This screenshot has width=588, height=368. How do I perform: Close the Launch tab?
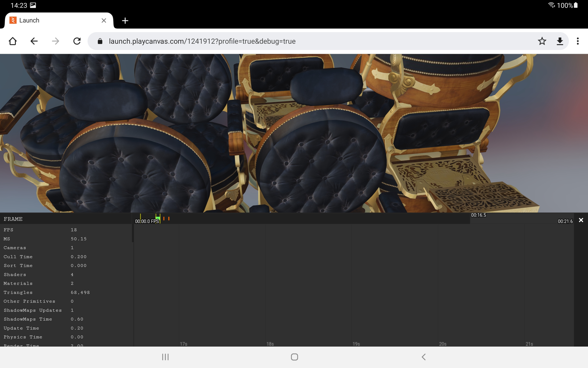(x=104, y=20)
